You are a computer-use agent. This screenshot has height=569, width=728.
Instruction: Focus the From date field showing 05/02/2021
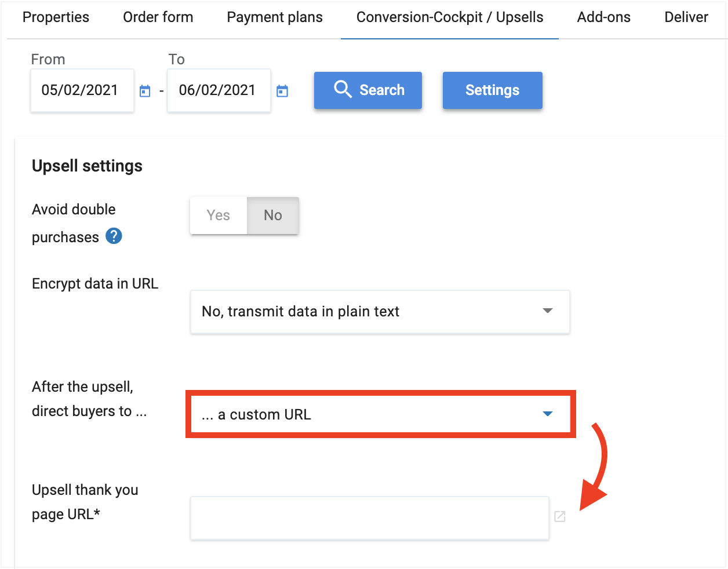(x=82, y=90)
